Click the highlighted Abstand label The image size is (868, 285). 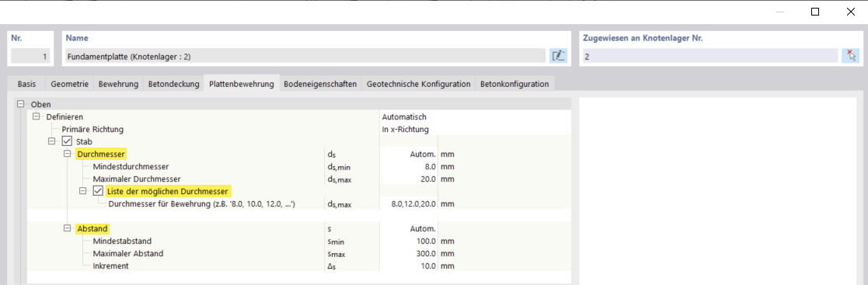93,228
